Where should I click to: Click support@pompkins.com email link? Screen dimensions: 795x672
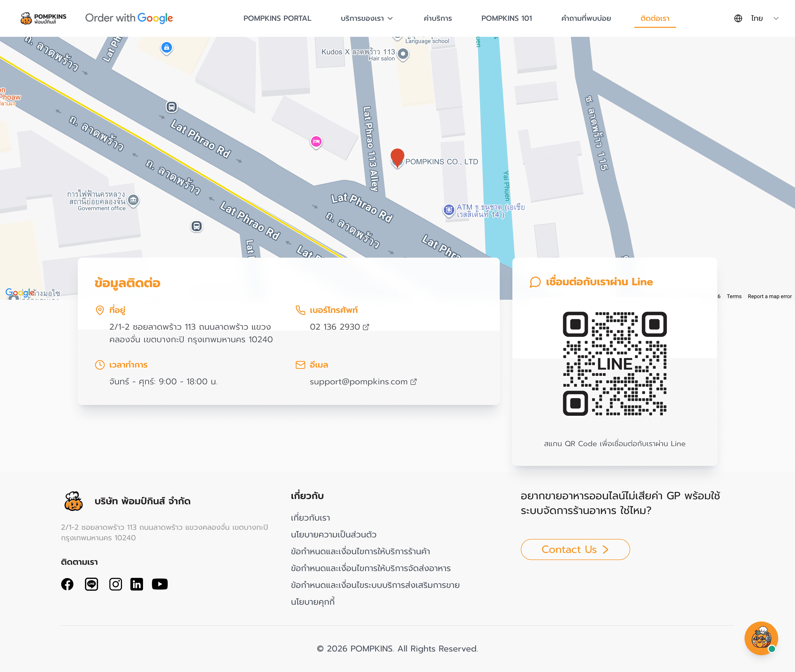point(358,382)
